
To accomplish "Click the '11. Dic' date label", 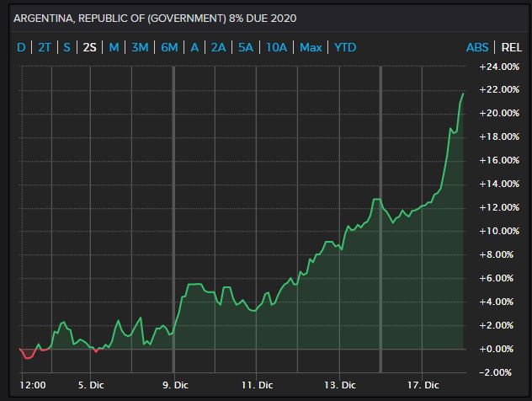I will coord(257,385).
